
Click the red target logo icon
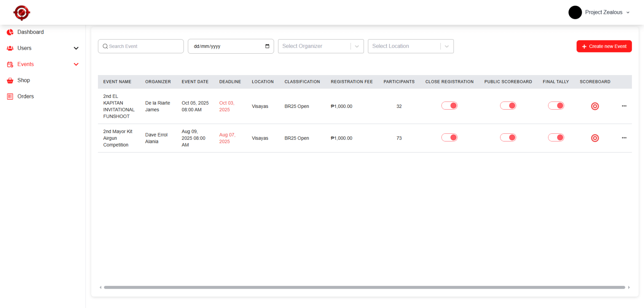(x=21, y=13)
